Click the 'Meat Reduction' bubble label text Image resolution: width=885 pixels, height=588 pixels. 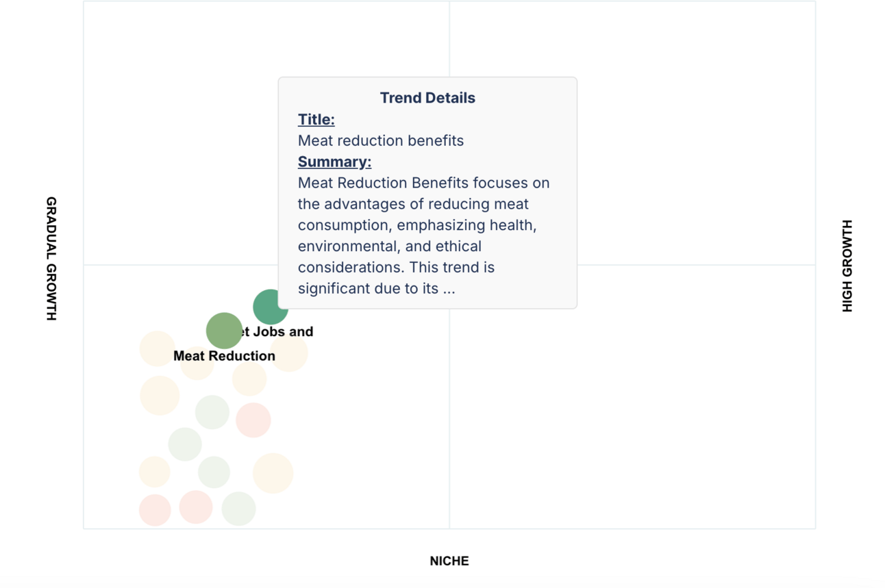click(x=224, y=356)
